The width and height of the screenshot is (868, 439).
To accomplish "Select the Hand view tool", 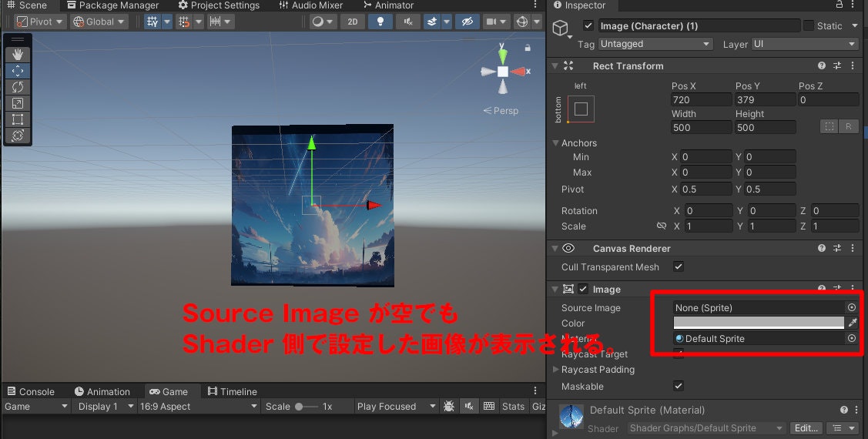I will (18, 54).
